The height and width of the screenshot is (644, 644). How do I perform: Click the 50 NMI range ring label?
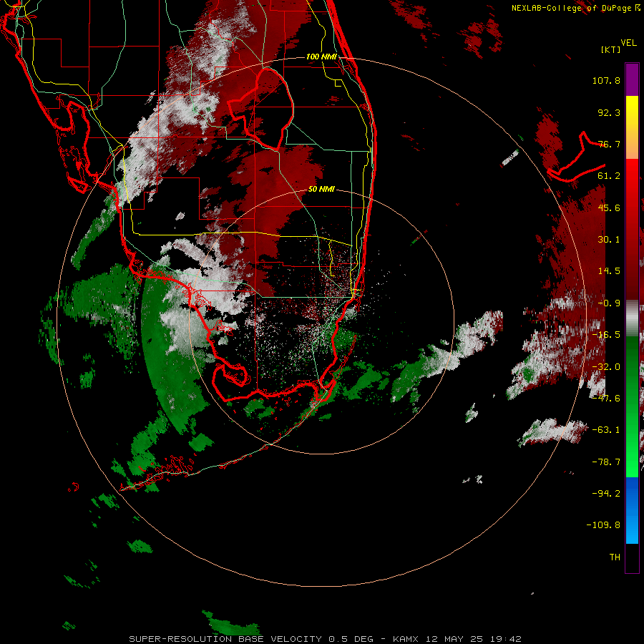321,190
